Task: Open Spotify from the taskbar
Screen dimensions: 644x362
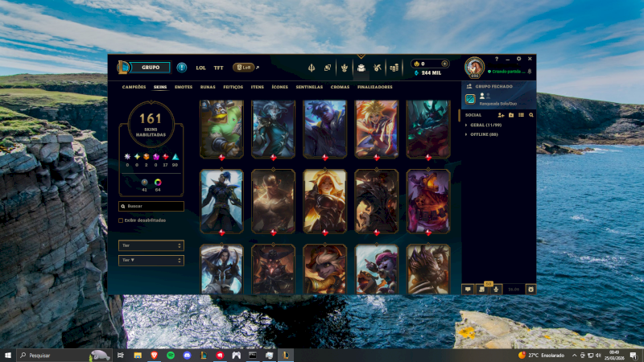Action: (x=171, y=355)
